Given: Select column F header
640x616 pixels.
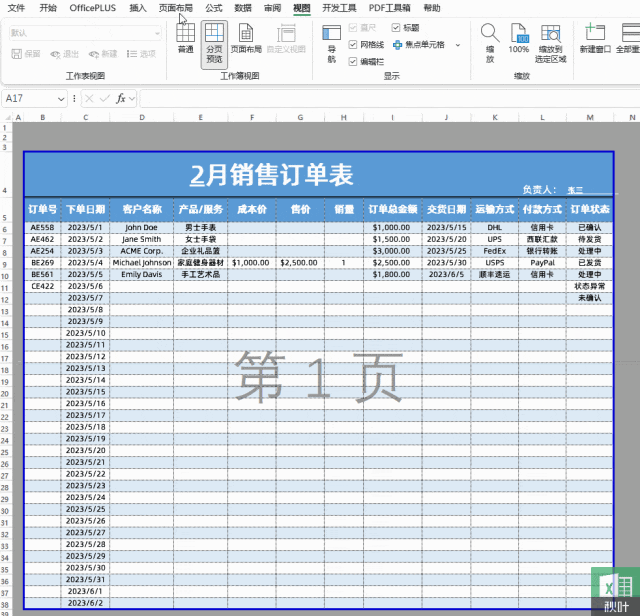Looking at the screenshot, I should coord(252,118).
